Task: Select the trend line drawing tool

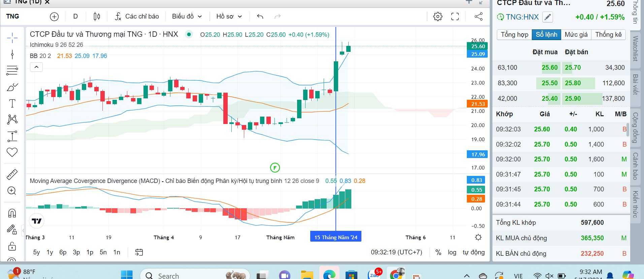Action: pyautogui.click(x=12, y=54)
